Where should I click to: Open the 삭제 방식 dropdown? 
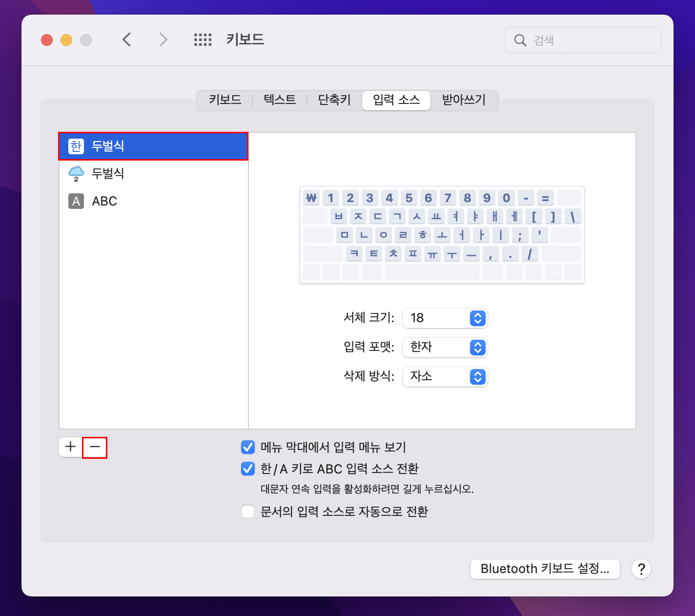[445, 377]
